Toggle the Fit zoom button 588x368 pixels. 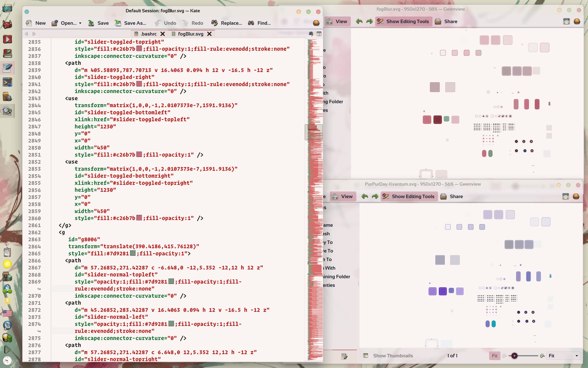click(495, 356)
